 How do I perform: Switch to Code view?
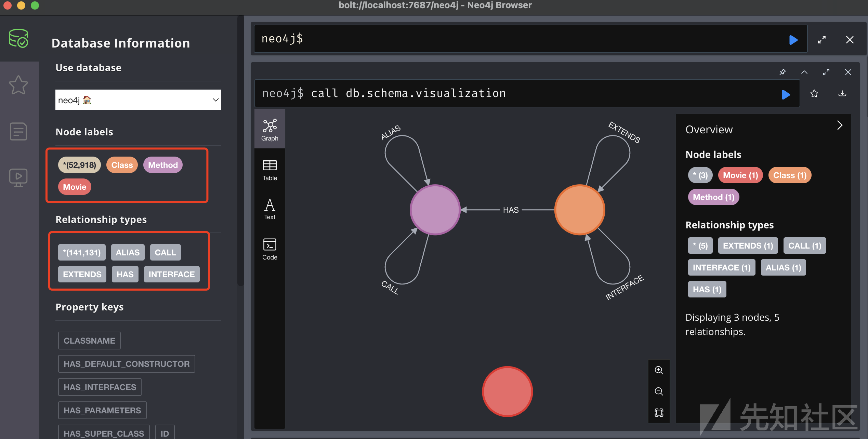[269, 249]
